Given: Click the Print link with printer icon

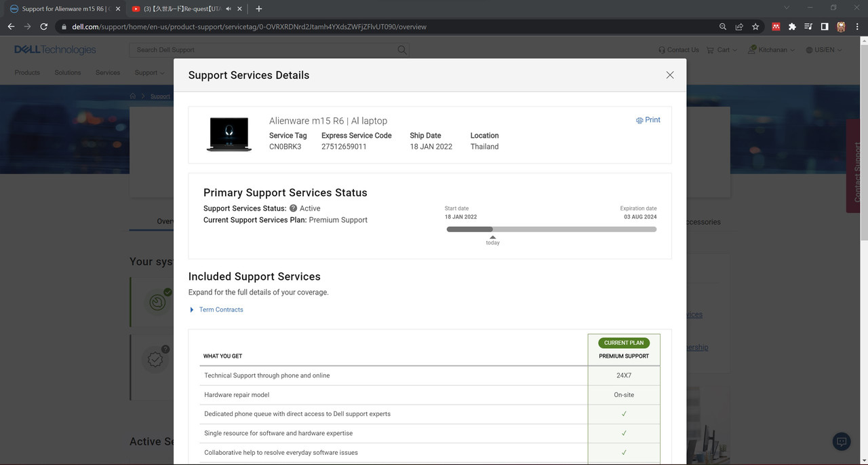Looking at the screenshot, I should coord(648,119).
